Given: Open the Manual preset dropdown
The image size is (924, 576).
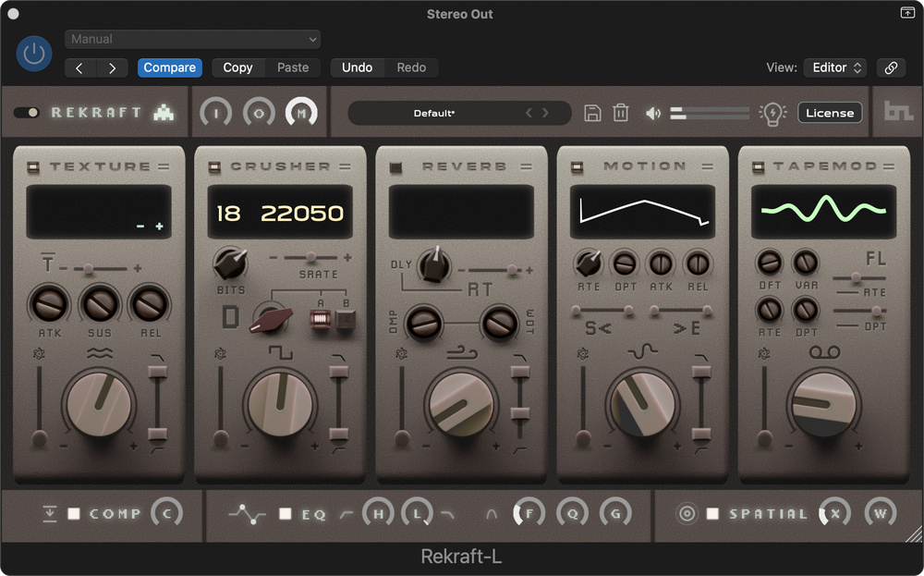Looking at the screenshot, I should point(193,39).
